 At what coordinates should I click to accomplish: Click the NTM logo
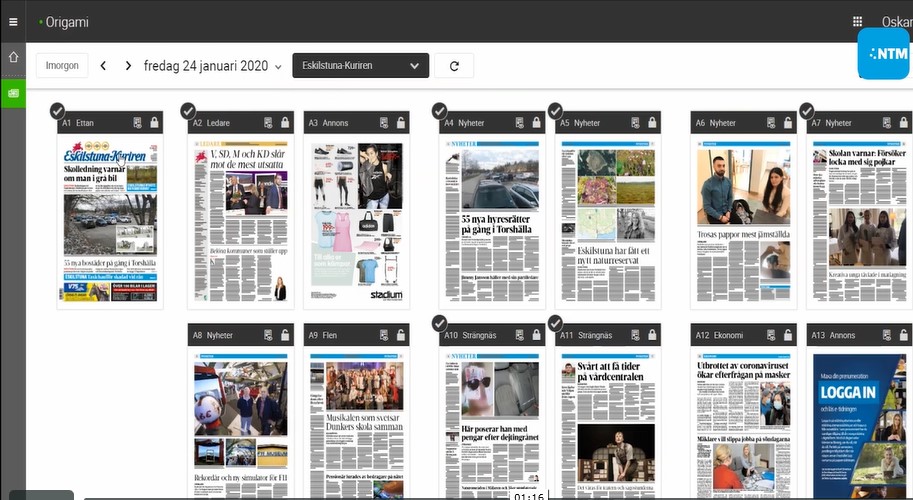pos(883,54)
